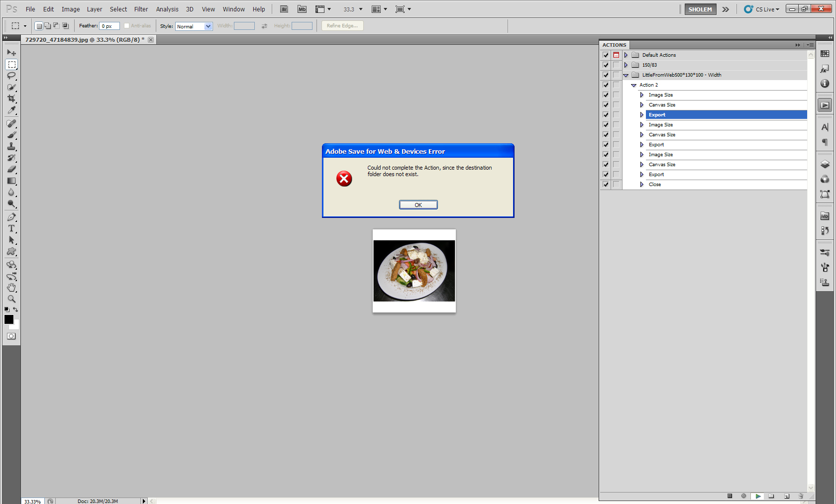Viewport: 836px width, 504px height.
Task: Select the Eyedropper tool
Action: click(x=11, y=110)
